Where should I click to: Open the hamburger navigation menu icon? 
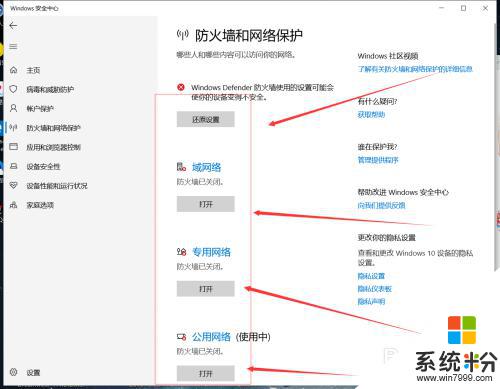(x=13, y=46)
